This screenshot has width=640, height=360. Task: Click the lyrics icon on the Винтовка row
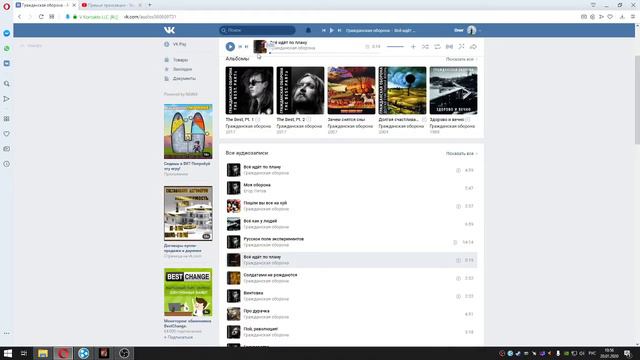point(458,296)
